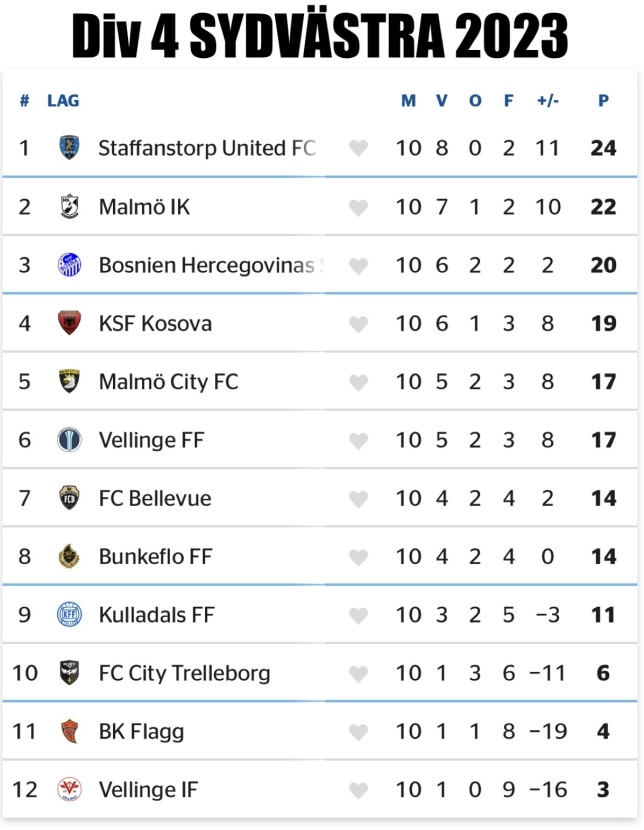Open the Malmö IK team name link
Screen dimensions: 644x830
tap(144, 206)
